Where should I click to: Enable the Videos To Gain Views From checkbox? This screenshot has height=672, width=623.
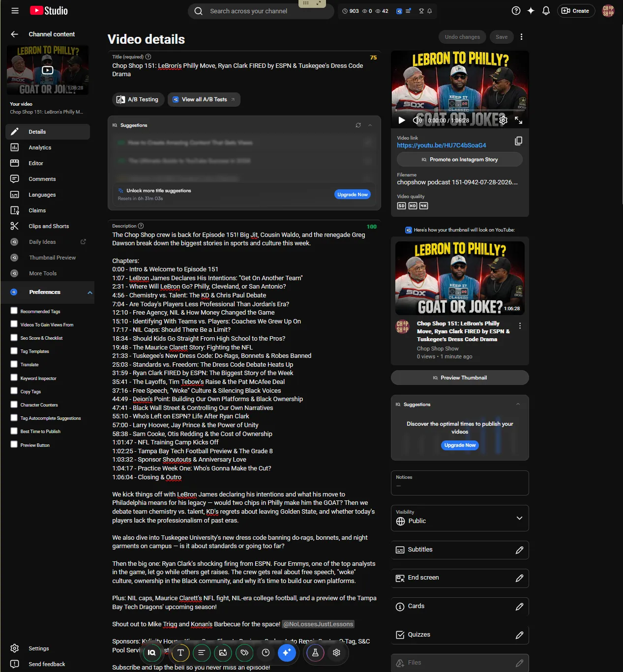(14, 324)
